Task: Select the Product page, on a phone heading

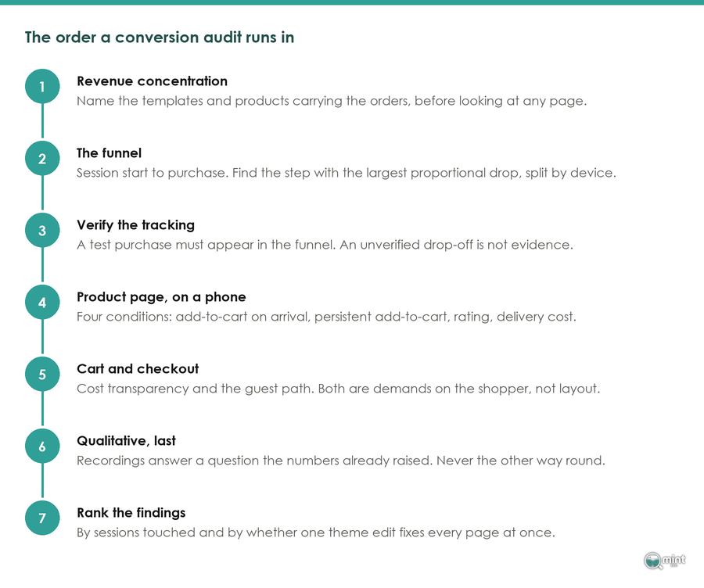Action: pos(161,297)
